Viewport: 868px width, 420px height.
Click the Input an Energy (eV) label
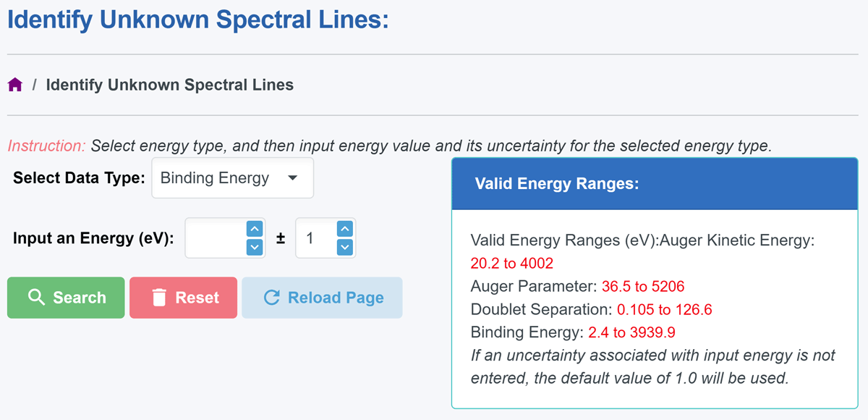click(x=93, y=238)
